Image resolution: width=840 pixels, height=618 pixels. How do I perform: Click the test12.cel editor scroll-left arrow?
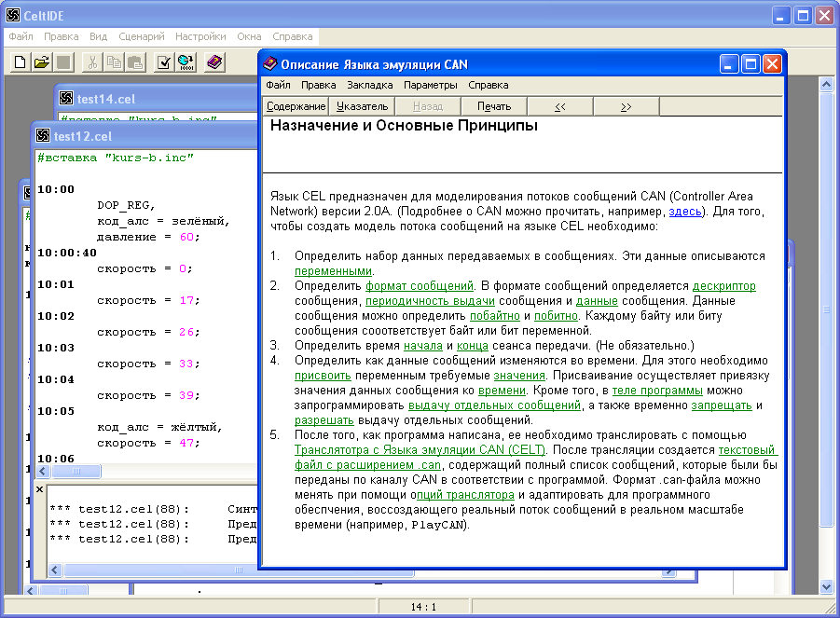point(43,472)
